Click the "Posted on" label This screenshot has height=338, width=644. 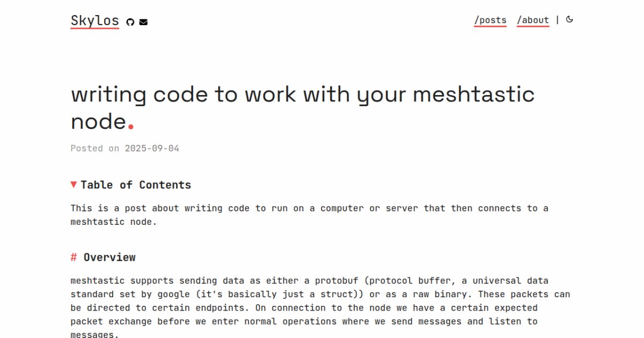tap(95, 149)
